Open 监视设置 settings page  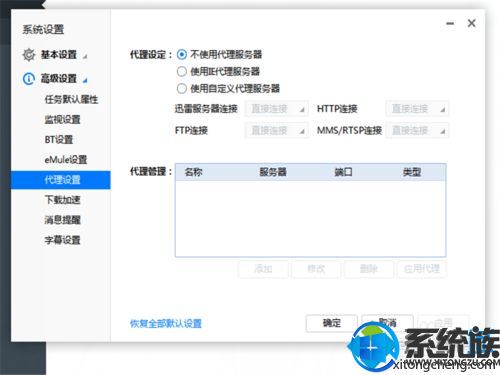62,119
